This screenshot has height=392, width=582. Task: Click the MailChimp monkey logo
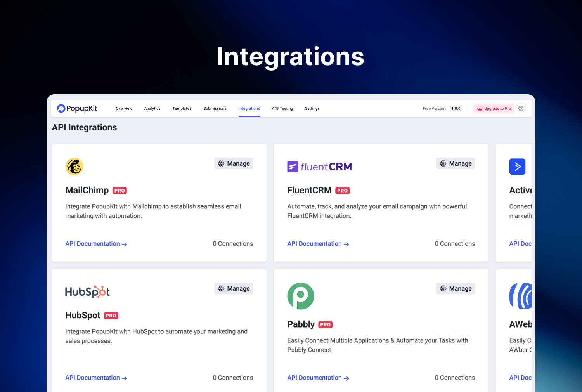74,167
